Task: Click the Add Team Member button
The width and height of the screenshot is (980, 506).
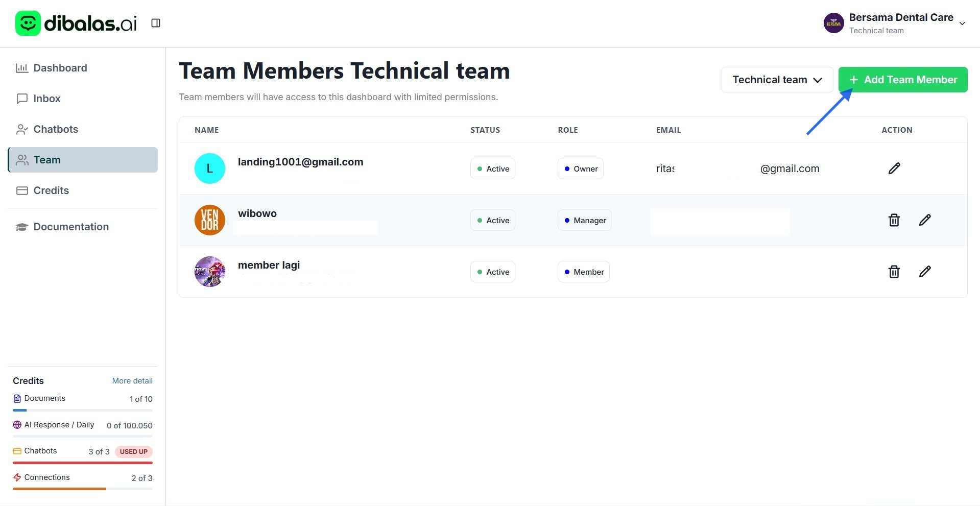Action: pos(902,80)
